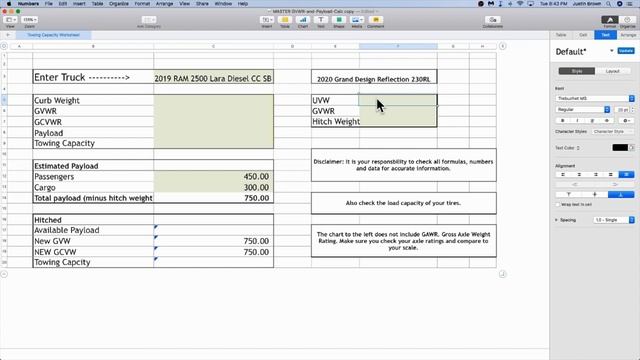Image resolution: width=640 pixels, height=360 pixels.
Task: Select the UVW value cell
Action: point(398,100)
